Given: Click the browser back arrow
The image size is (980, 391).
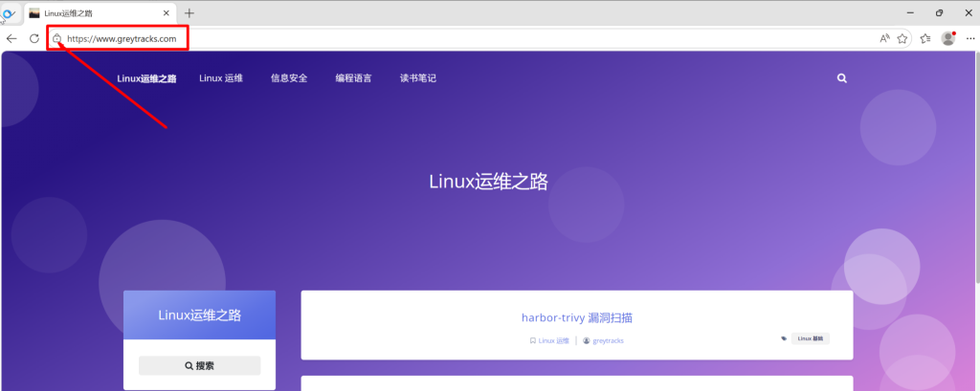Looking at the screenshot, I should pos(11,38).
